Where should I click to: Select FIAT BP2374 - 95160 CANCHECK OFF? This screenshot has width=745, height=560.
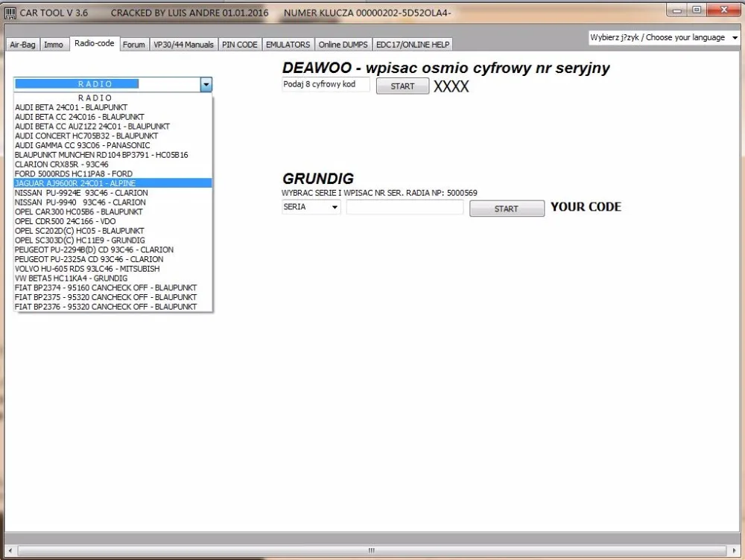(x=113, y=288)
